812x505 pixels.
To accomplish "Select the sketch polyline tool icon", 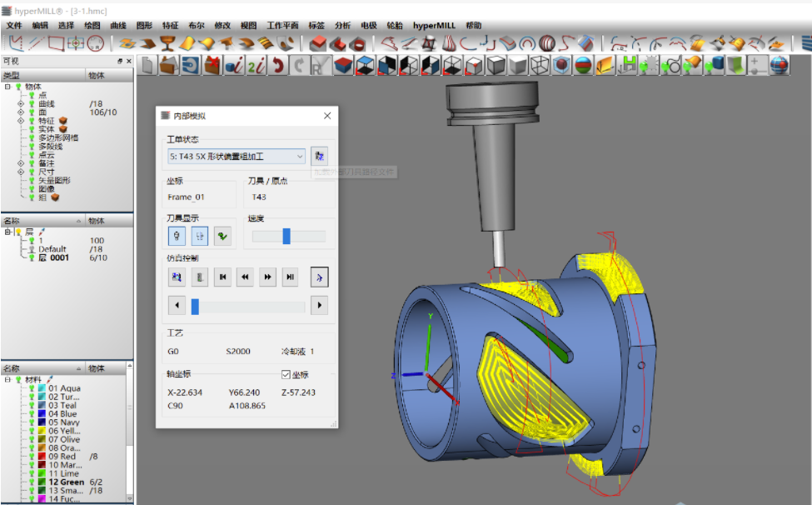I will point(17,43).
